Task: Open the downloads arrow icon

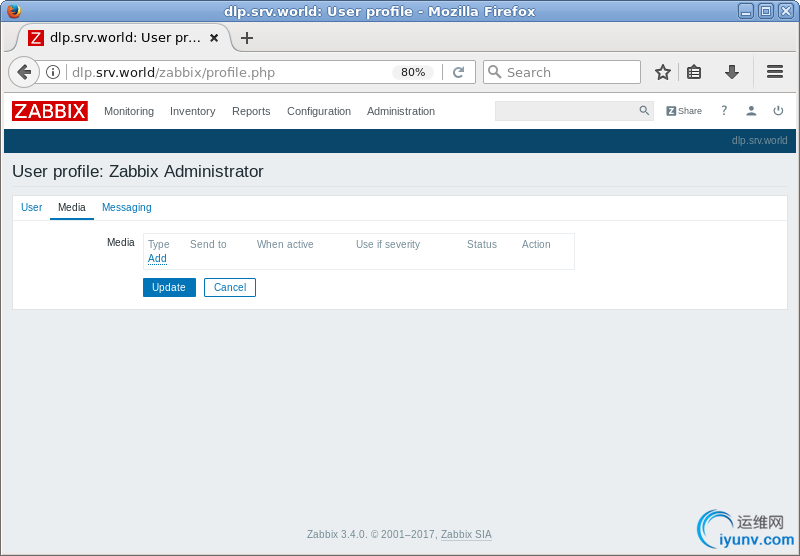Action: [732, 72]
